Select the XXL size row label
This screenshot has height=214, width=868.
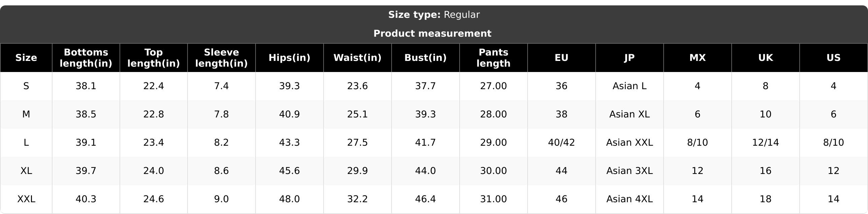26,199
